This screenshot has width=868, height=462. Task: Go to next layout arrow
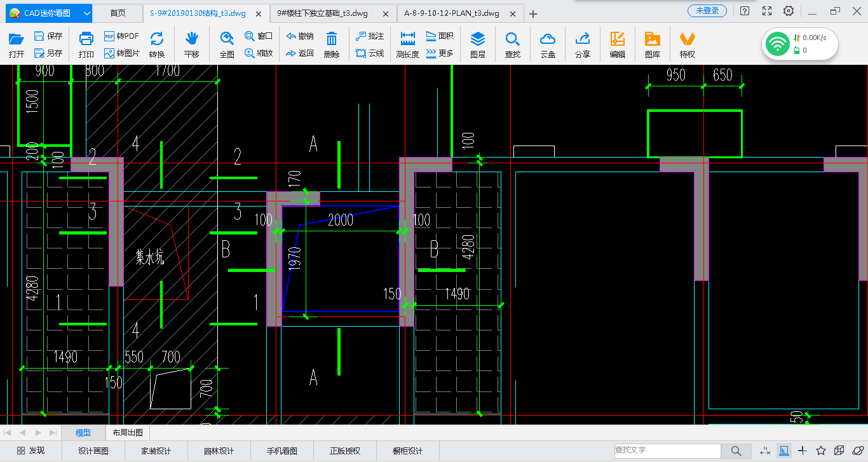[x=39, y=433]
